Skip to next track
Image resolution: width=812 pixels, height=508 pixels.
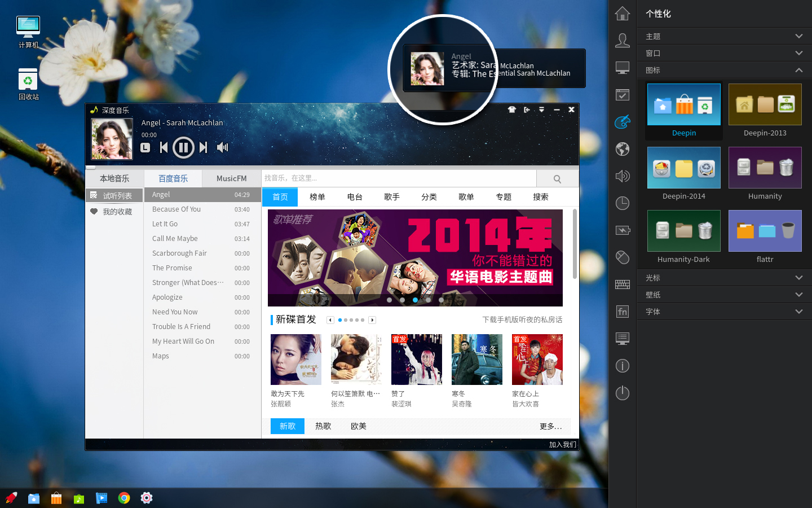pyautogui.click(x=204, y=147)
